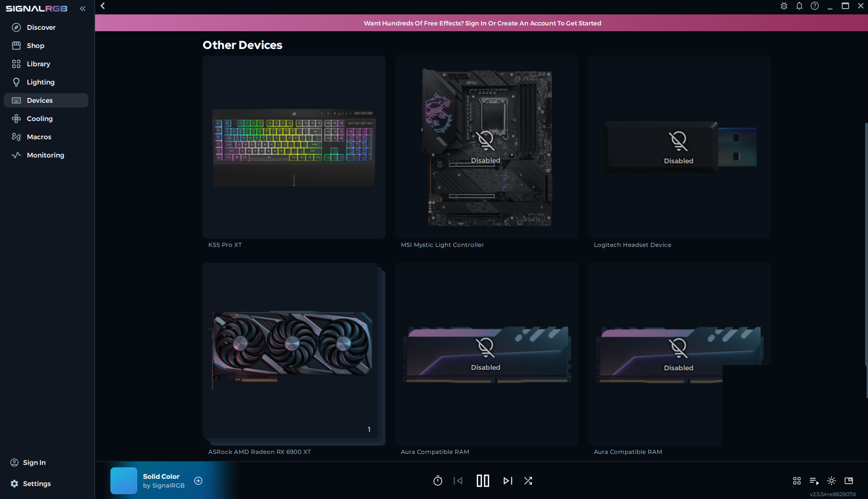Screen dimensions: 868x499
Task: Open the notifications bell
Action: click(799, 6)
